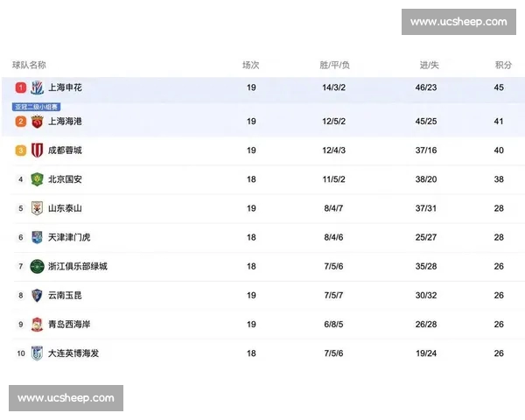This screenshot has width=525, height=420.
Task: Click the red rank 1 badge
Action: coord(20,87)
